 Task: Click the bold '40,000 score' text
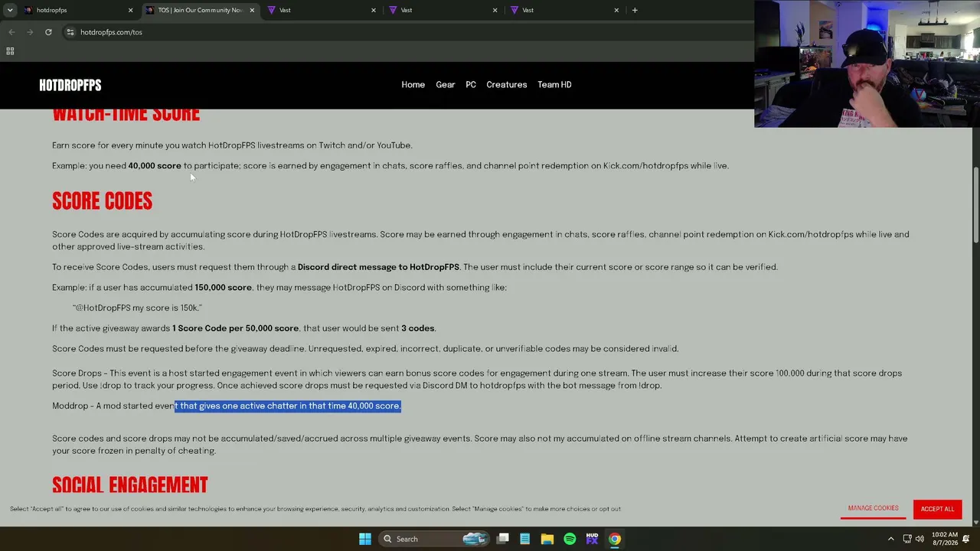155,165
